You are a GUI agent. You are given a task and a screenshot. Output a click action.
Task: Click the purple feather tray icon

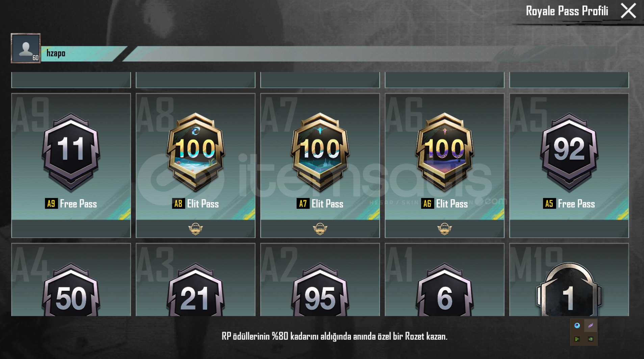coord(591,326)
